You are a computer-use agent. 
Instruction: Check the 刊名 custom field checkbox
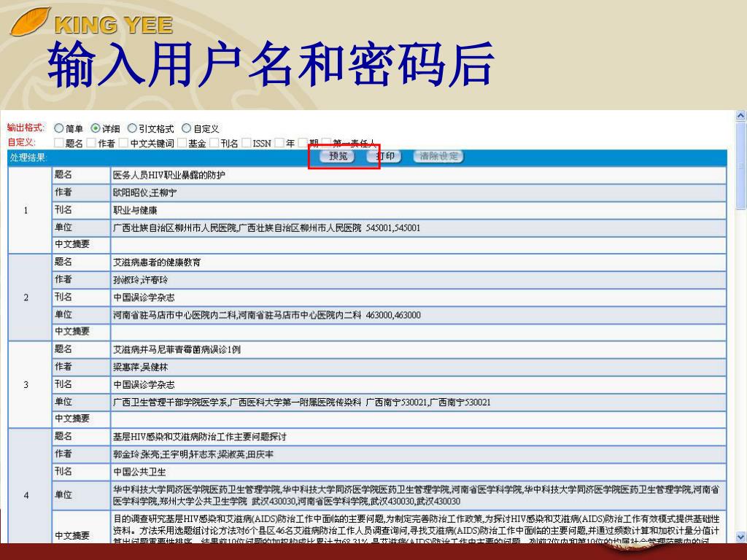click(x=214, y=143)
